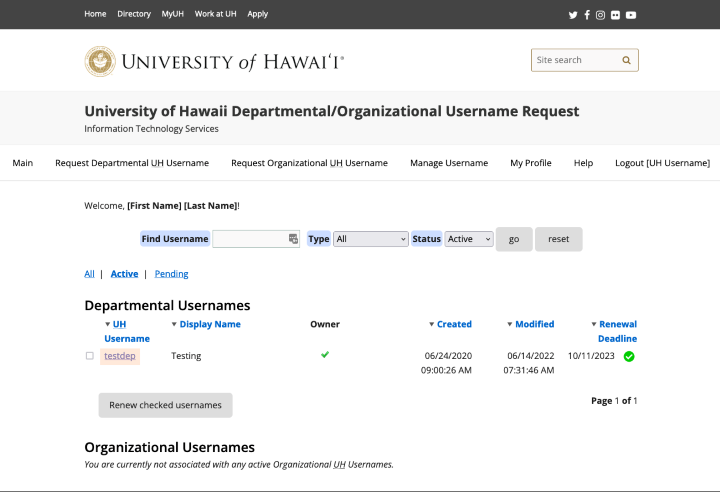The width and height of the screenshot is (720, 492).
Task: Open the UH Twitter icon
Action: tap(573, 15)
